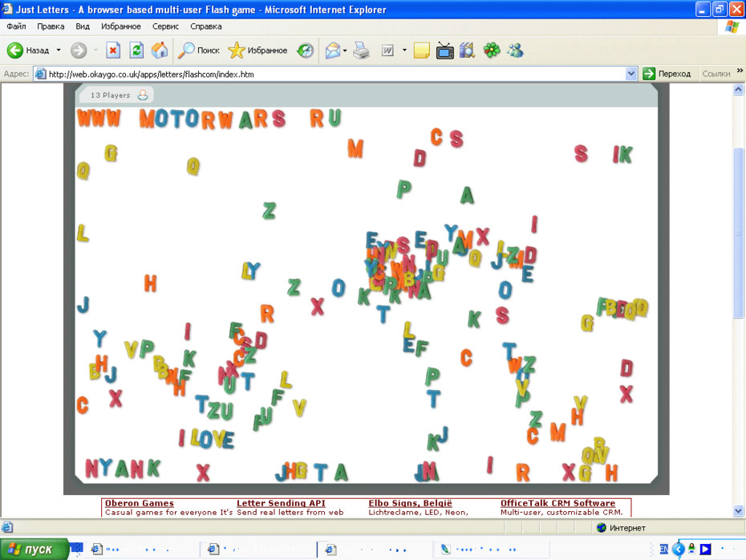Open the Вид menu
Image resolution: width=746 pixels, height=560 pixels.
pyautogui.click(x=83, y=26)
